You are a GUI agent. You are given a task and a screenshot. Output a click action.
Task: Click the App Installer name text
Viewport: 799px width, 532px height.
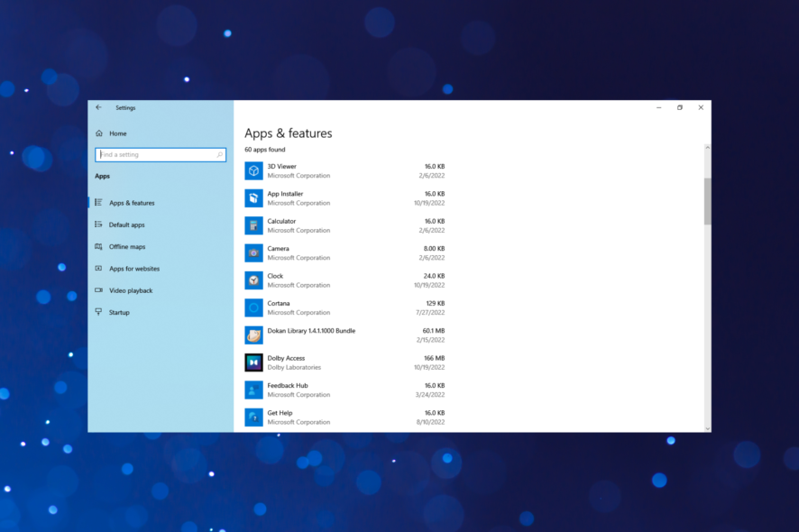(x=285, y=194)
